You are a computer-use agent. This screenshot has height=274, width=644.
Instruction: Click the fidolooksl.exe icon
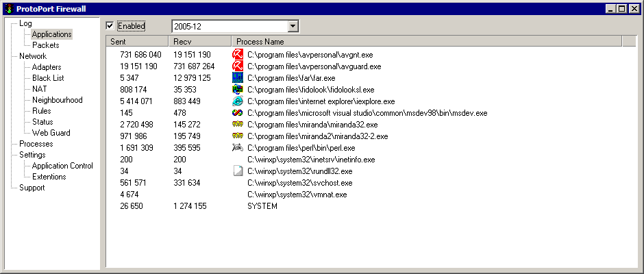238,90
